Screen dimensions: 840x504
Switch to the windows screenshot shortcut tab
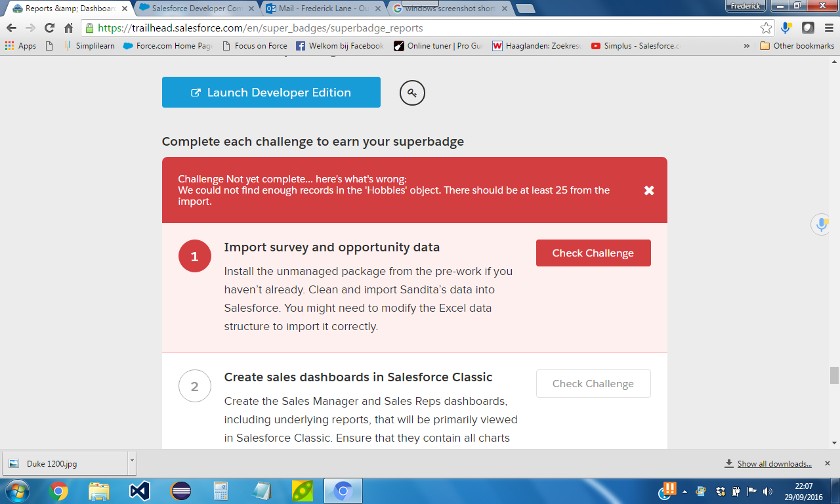click(450, 9)
